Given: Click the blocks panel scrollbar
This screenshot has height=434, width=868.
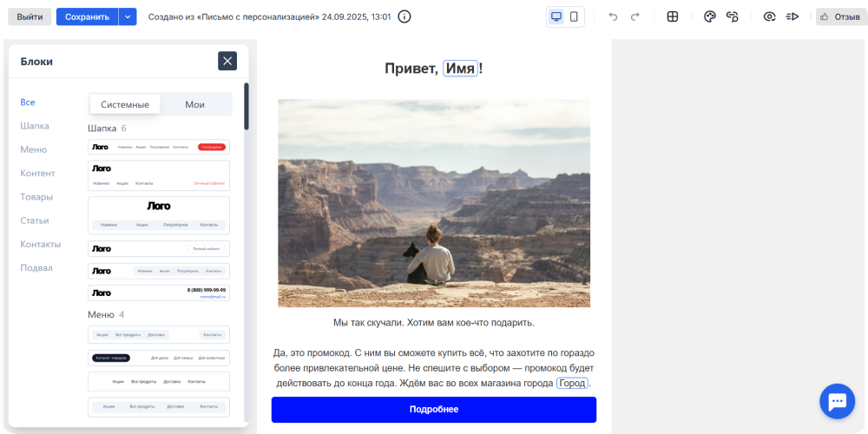Looking at the screenshot, I should (x=247, y=106).
